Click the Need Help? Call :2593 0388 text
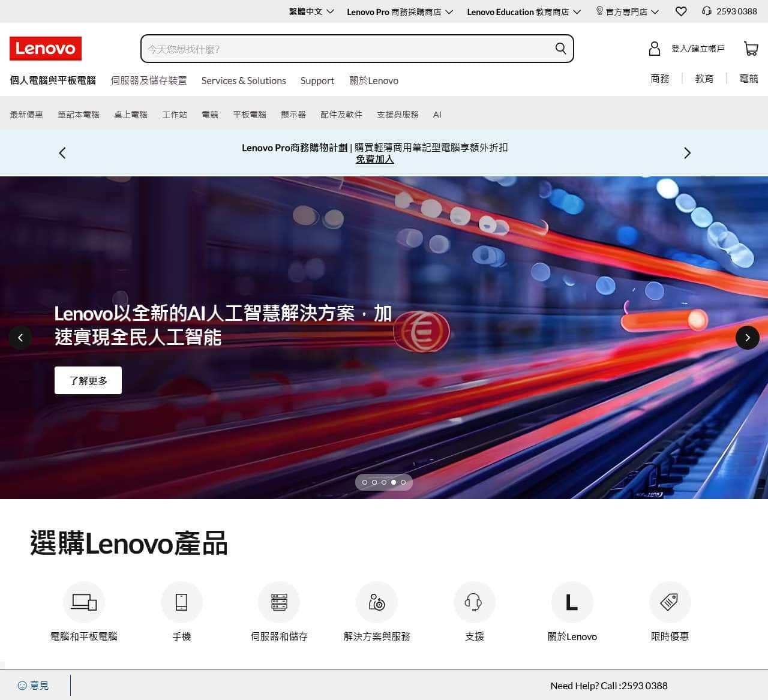 coord(609,686)
